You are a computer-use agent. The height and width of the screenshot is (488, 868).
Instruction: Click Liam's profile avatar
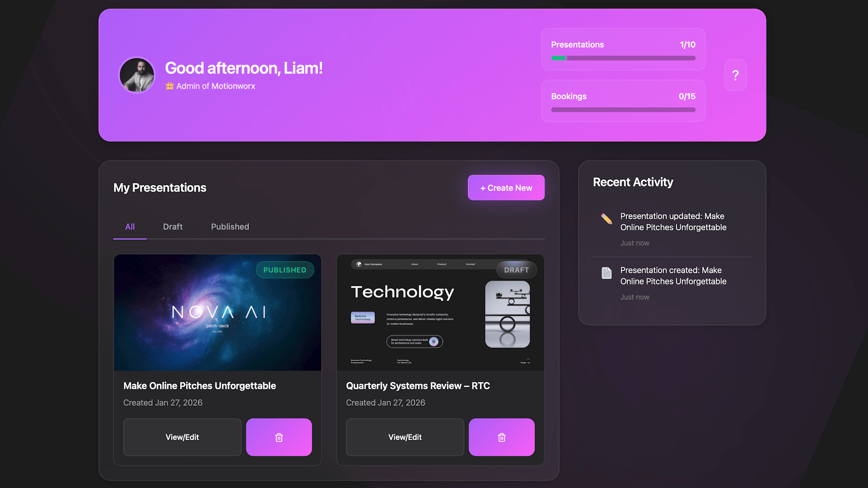click(x=137, y=75)
